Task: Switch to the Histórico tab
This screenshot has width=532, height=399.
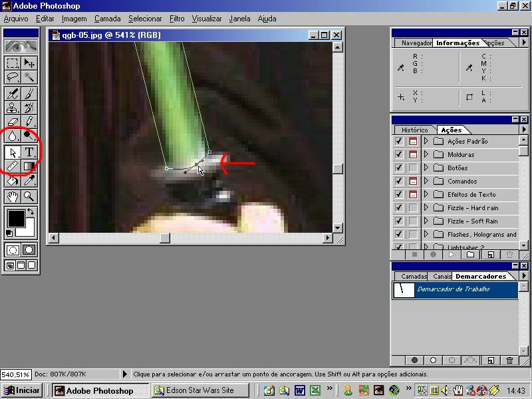Action: click(414, 130)
